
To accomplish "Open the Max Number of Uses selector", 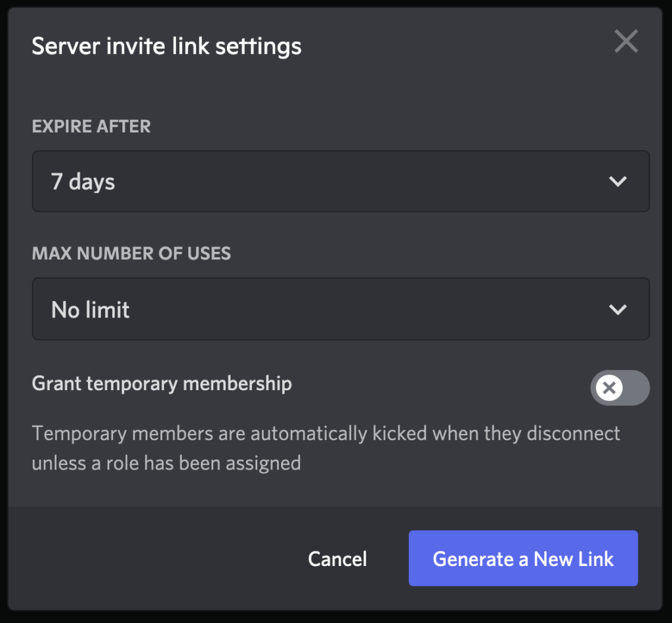I will 341,309.
